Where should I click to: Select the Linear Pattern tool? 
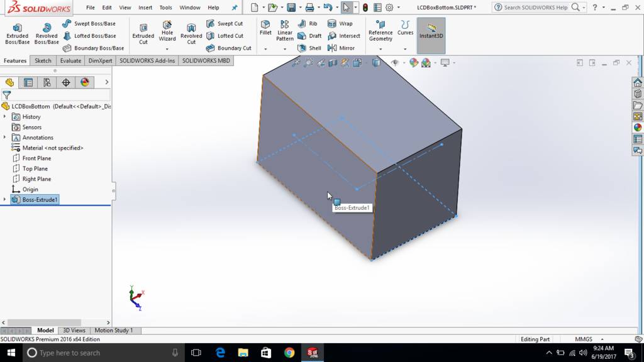285,31
